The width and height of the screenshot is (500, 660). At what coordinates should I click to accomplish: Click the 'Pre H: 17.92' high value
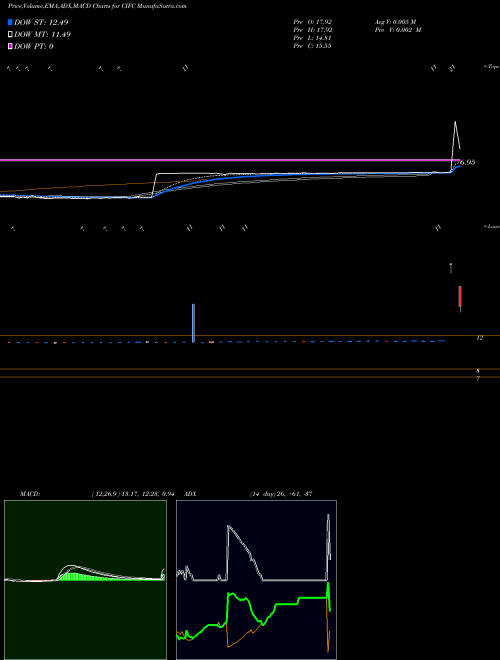click(x=313, y=30)
